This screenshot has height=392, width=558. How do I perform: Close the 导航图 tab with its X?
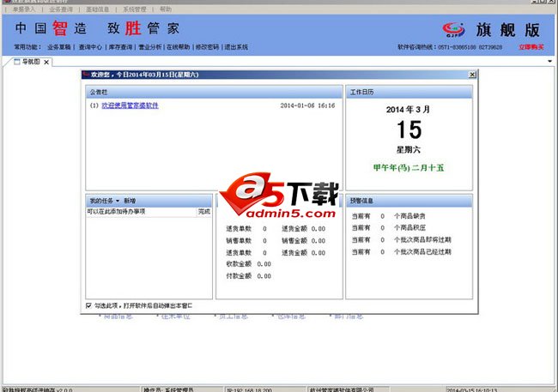(x=46, y=63)
